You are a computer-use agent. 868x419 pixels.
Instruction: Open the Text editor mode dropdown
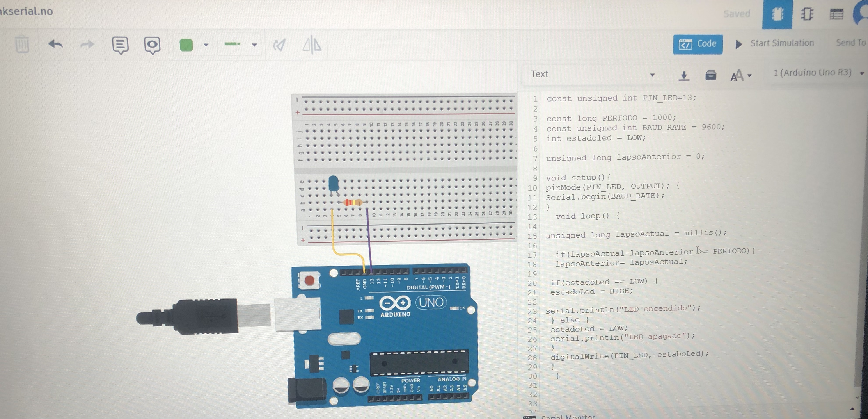[592, 74]
